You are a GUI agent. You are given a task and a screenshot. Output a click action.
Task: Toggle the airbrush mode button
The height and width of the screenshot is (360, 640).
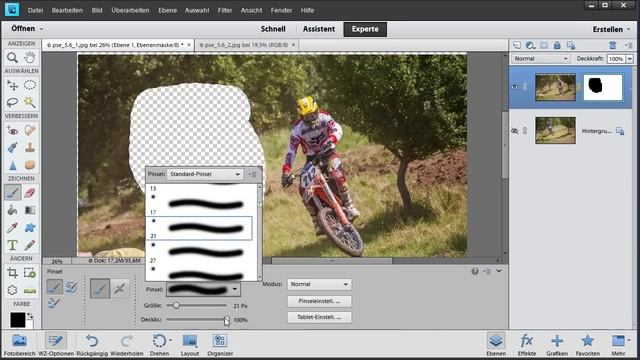tap(119, 289)
